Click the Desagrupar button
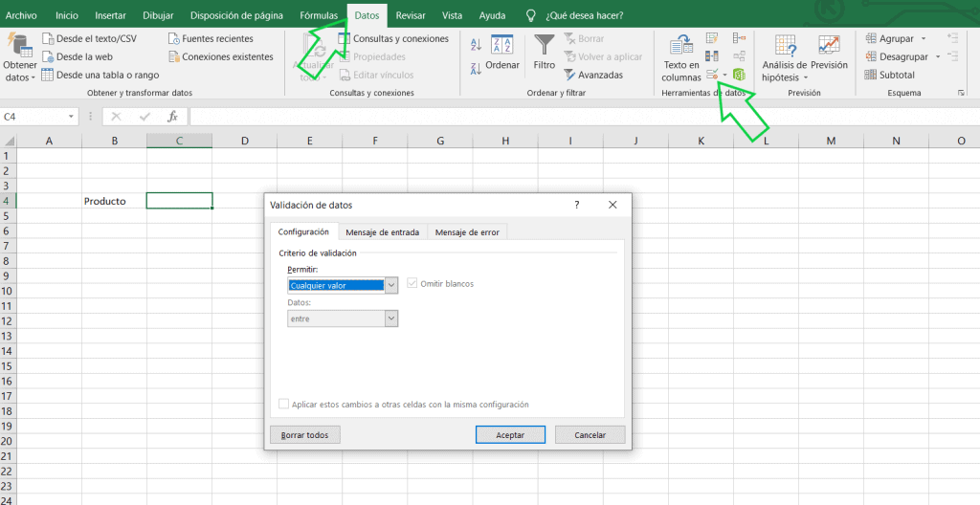This screenshot has width=980, height=505. pos(897,56)
